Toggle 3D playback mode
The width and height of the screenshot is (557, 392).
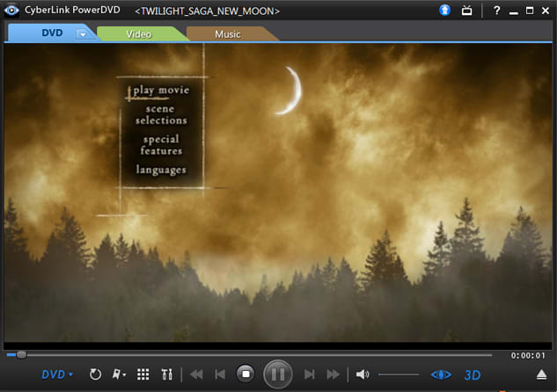pos(473,375)
